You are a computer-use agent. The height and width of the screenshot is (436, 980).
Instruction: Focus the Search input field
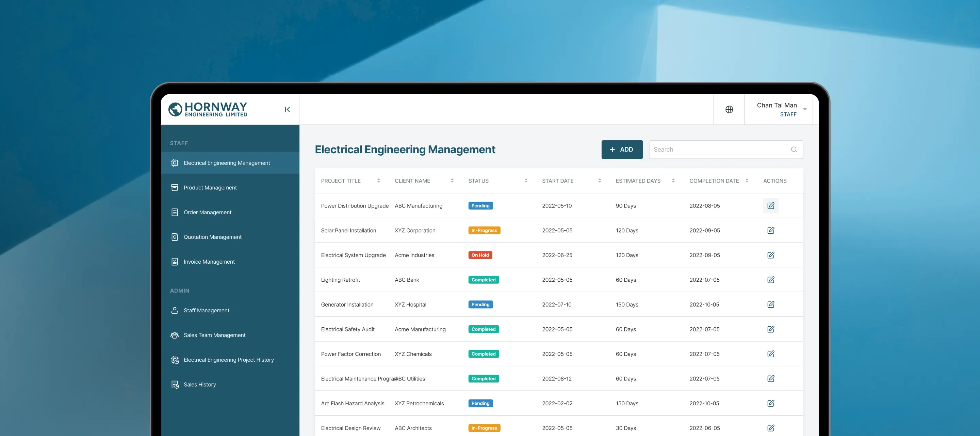pyautogui.click(x=719, y=150)
